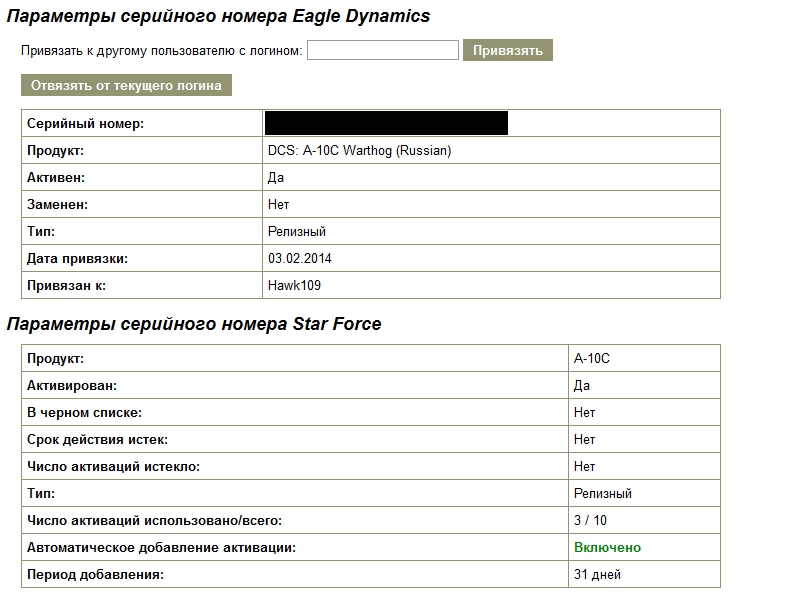
Task: Click the DCS: A-10C Warthog (Russian) product value
Action: point(360,151)
